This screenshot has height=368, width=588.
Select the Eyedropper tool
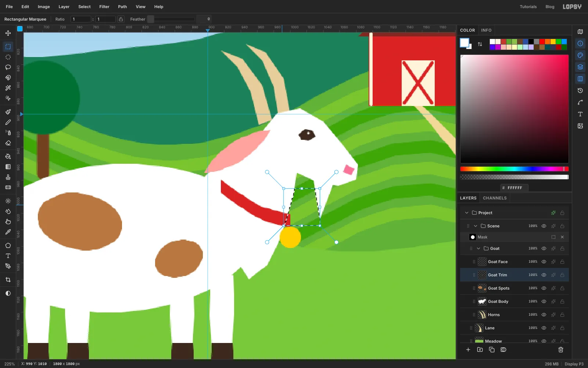tap(8, 232)
